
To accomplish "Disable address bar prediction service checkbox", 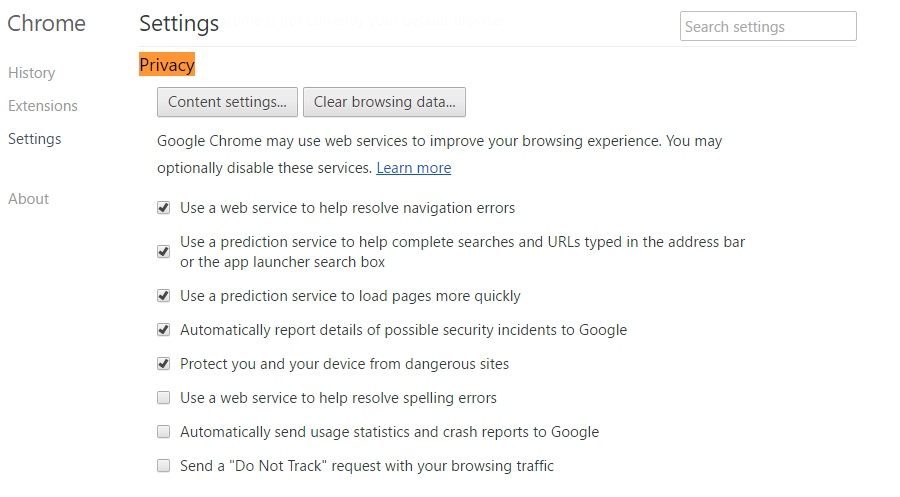I will point(164,252).
